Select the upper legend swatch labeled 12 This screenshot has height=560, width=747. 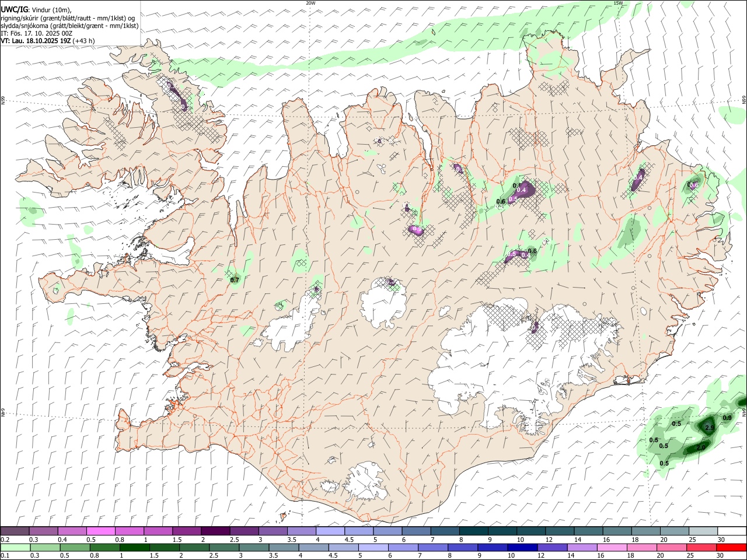[x=560, y=531]
